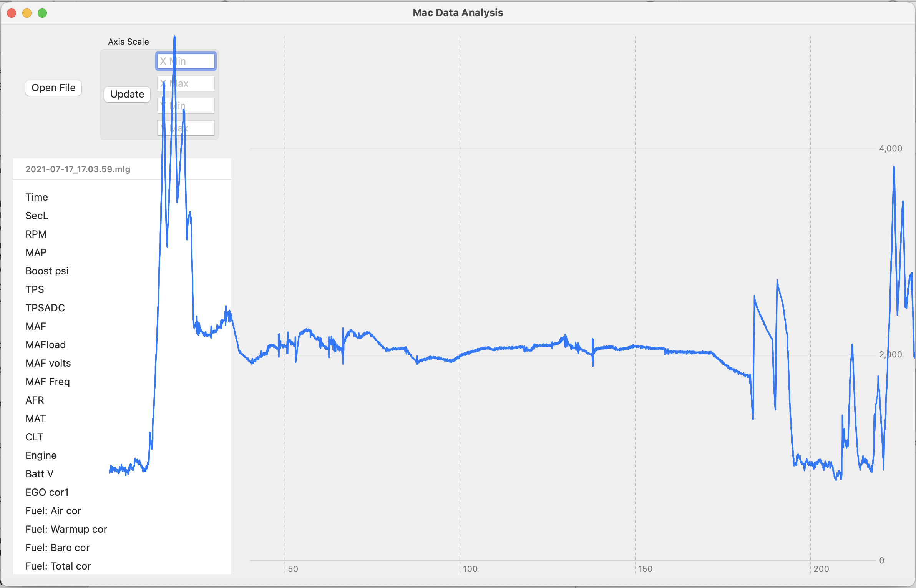This screenshot has height=588, width=916.
Task: Close the Mac Data Analysis window
Action: coord(12,13)
